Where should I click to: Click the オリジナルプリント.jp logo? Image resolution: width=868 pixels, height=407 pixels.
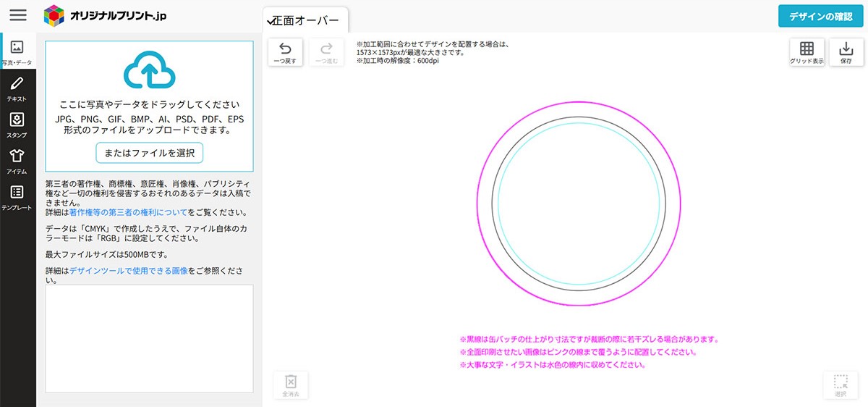(105, 15)
